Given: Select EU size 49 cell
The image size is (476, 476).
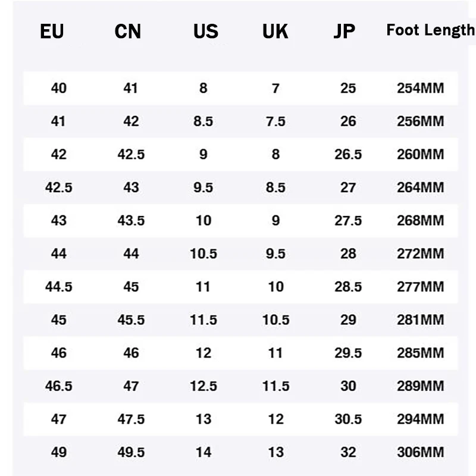Looking at the screenshot, I should pos(58,452).
